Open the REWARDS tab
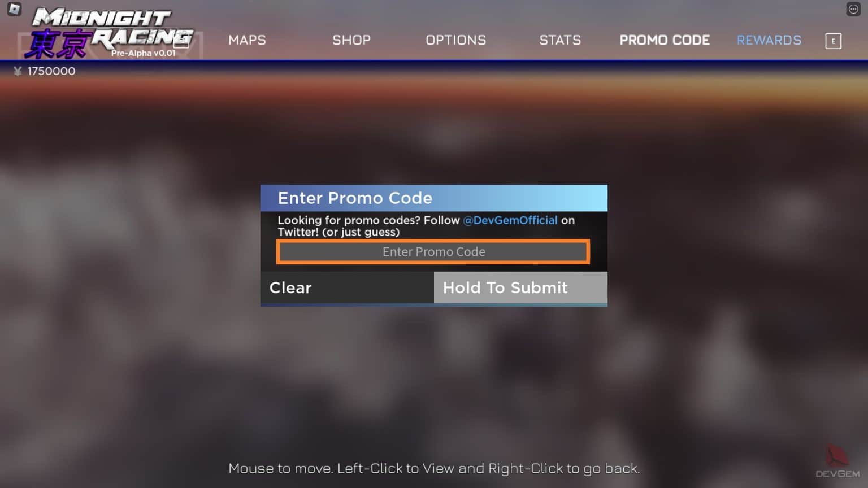The width and height of the screenshot is (868, 488). pyautogui.click(x=769, y=40)
